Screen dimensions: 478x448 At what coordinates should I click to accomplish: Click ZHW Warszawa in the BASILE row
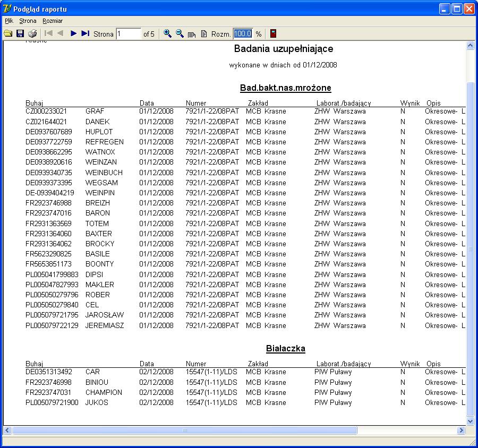tap(340, 254)
